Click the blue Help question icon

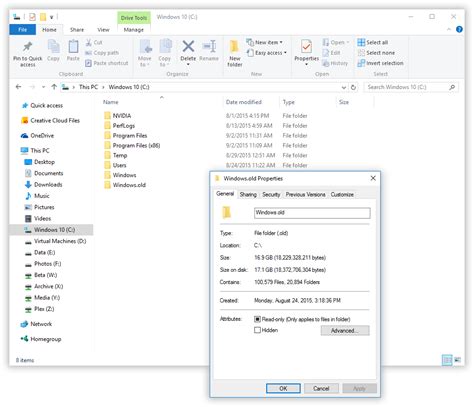[459, 29]
